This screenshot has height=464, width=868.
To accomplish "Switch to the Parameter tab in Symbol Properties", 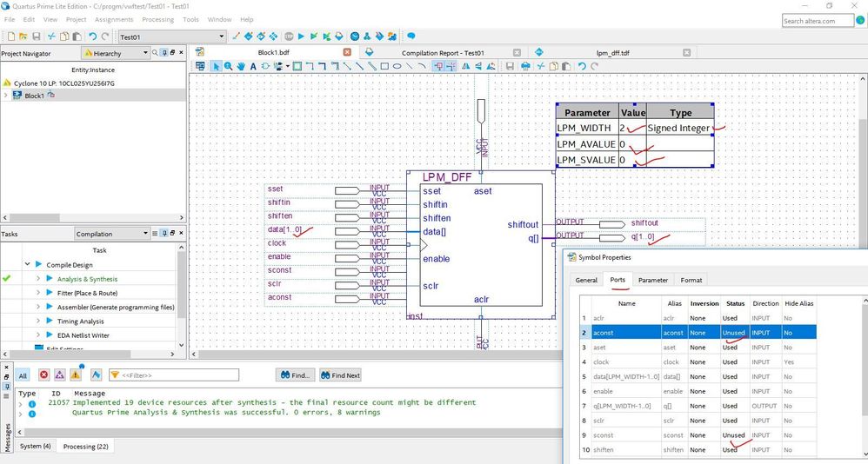I will tap(652, 280).
